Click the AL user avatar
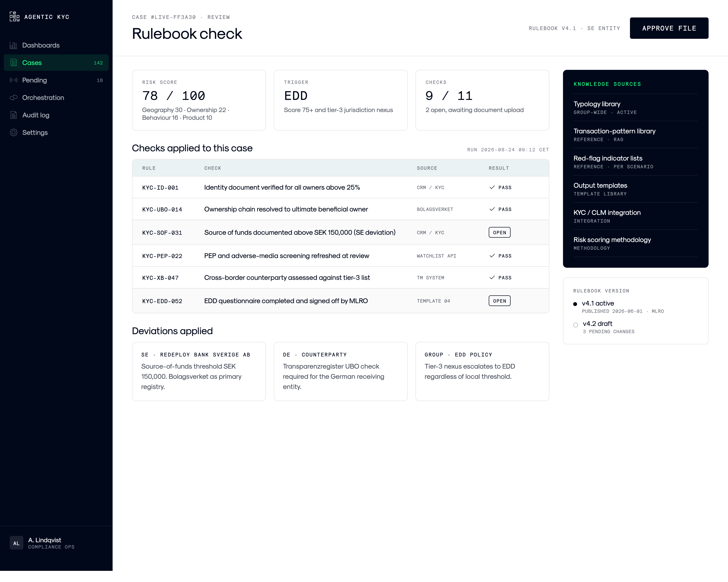Image resolution: width=728 pixels, height=582 pixels. [16, 543]
